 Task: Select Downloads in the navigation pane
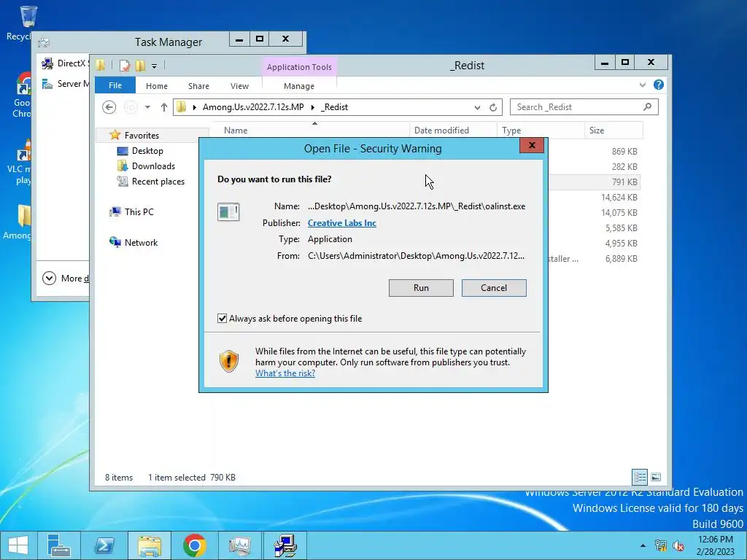[153, 166]
